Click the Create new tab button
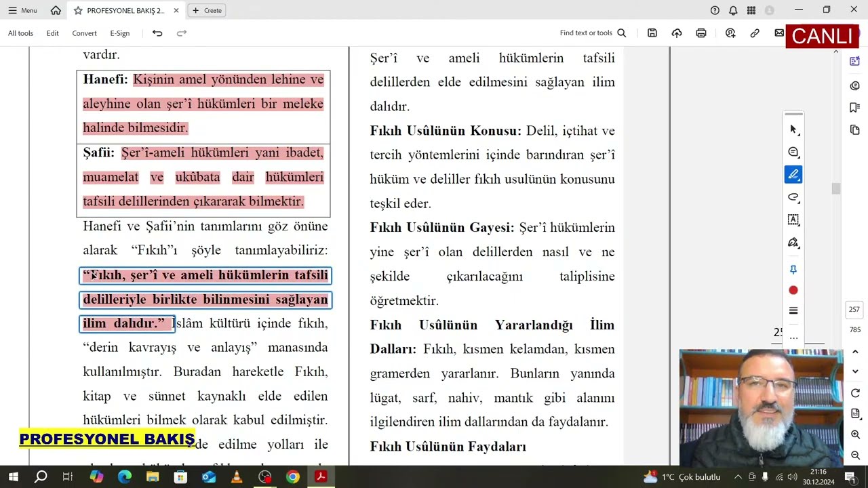 tap(207, 10)
